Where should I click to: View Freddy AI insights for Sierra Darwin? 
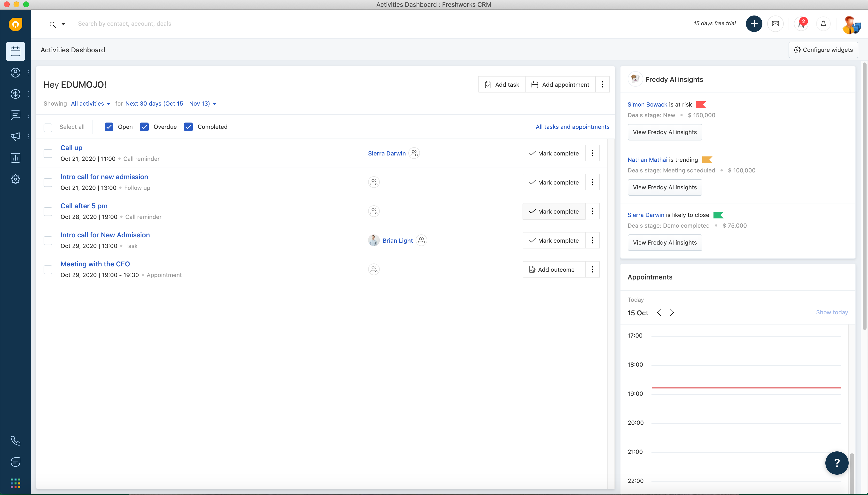pos(665,242)
